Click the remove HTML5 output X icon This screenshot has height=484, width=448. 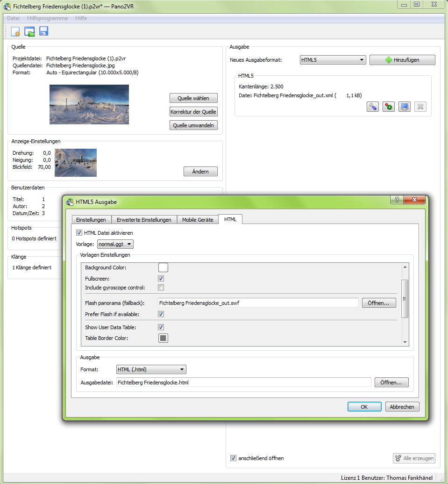click(420, 107)
